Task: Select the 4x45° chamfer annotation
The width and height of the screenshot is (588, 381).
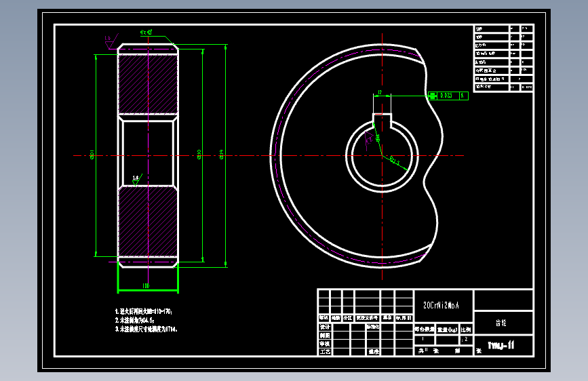Action: [x=146, y=33]
